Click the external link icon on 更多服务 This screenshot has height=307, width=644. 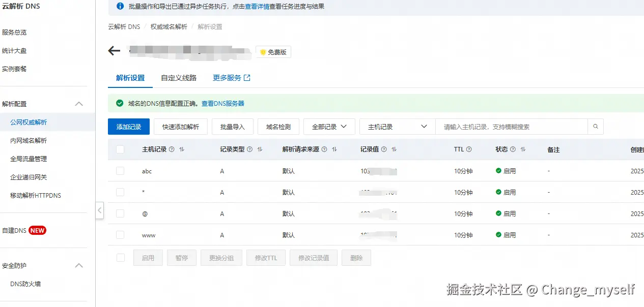(246, 78)
